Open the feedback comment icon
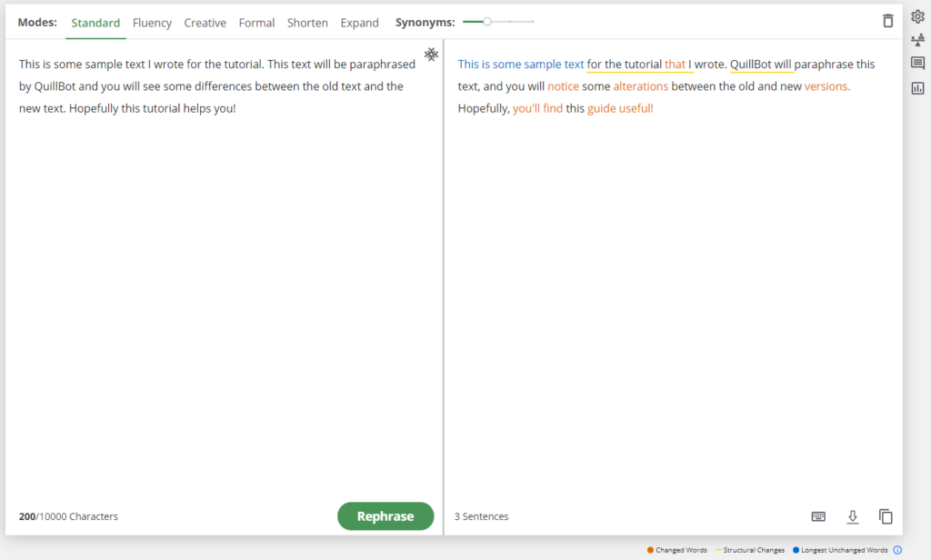This screenshot has width=931, height=560. [917, 63]
